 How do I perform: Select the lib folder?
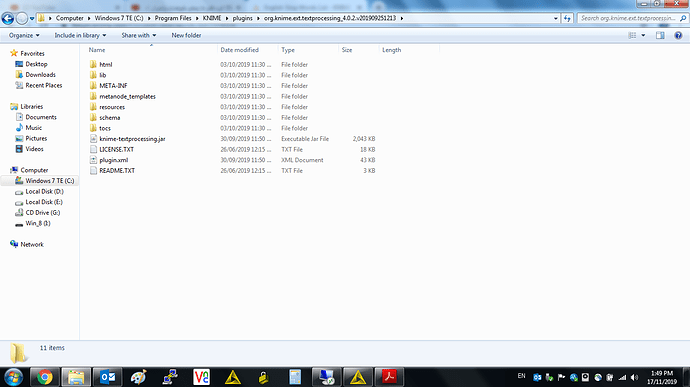[x=103, y=75]
